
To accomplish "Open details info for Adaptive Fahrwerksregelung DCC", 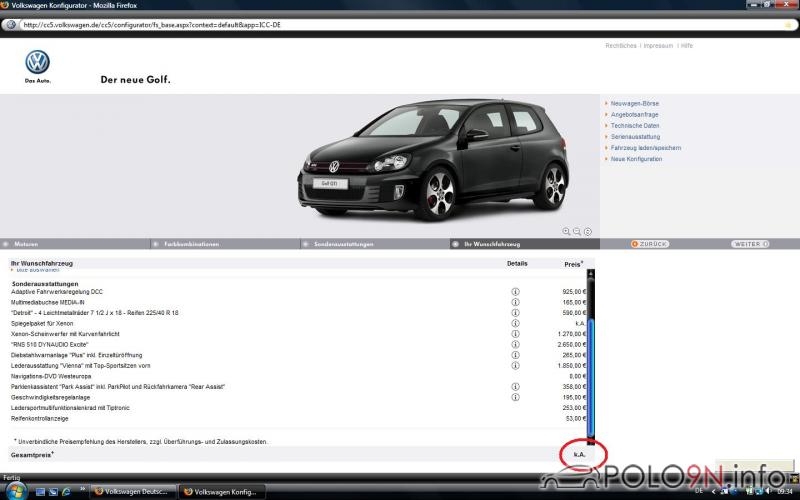I will tap(516, 291).
